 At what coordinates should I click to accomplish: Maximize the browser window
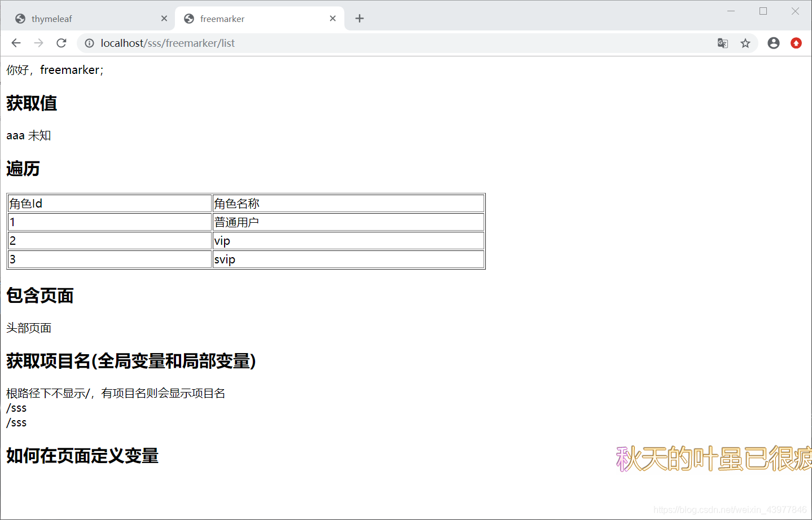(x=763, y=11)
